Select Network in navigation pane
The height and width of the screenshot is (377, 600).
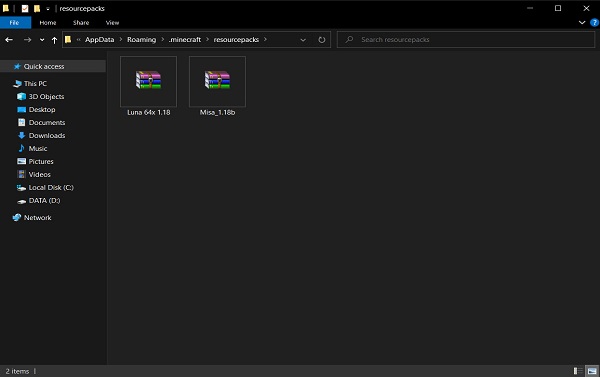coord(38,217)
